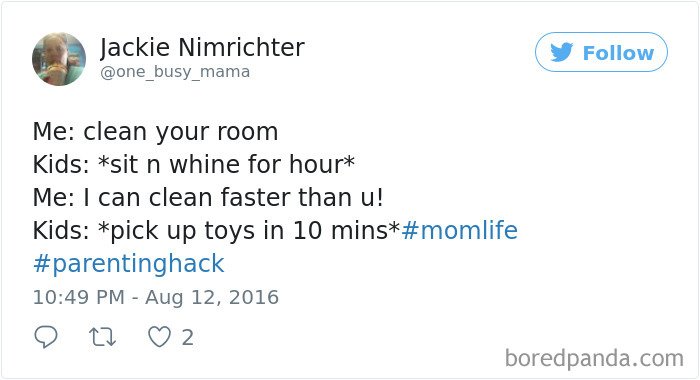Click the like count number 2
Viewport: 700px width, 380px height.
[x=188, y=338]
